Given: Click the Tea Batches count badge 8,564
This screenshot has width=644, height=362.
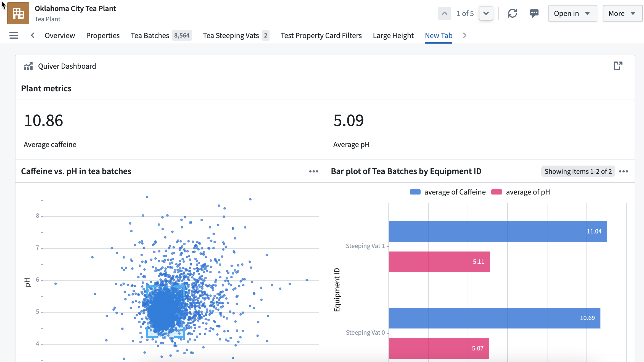Looking at the screenshot, I should coord(182,35).
